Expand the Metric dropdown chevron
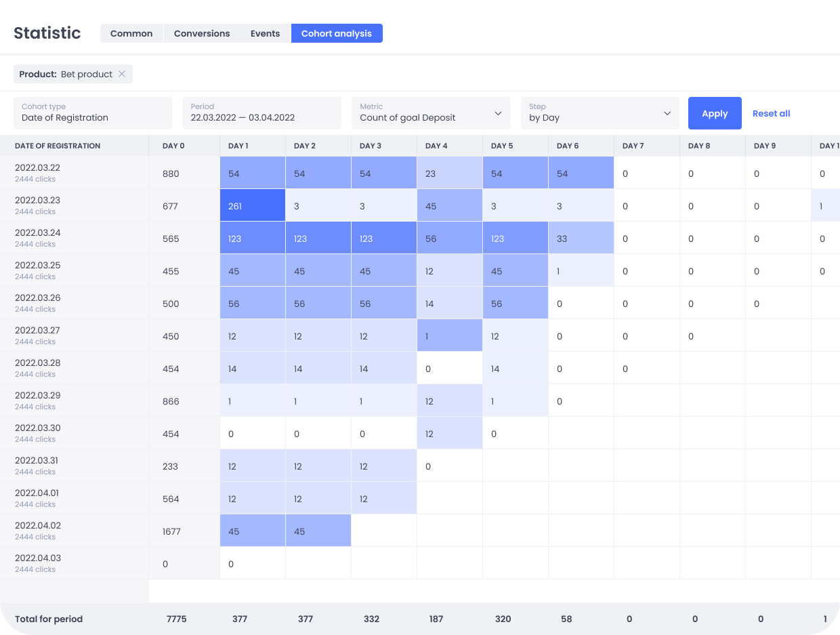The image size is (840, 635). [x=498, y=113]
